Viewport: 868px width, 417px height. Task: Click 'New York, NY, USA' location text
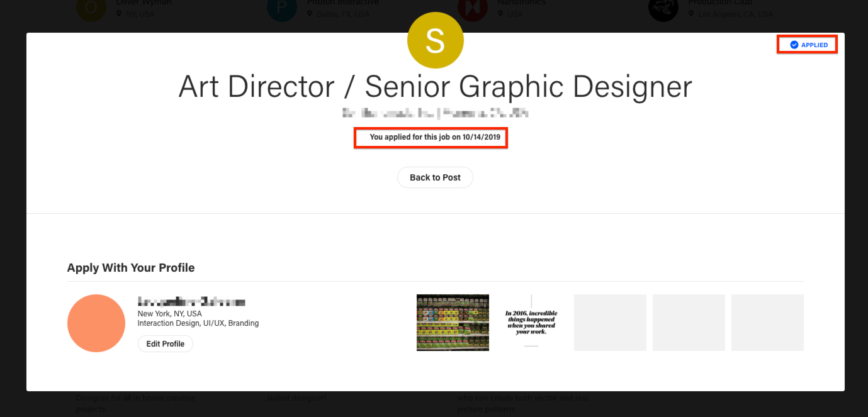(170, 314)
